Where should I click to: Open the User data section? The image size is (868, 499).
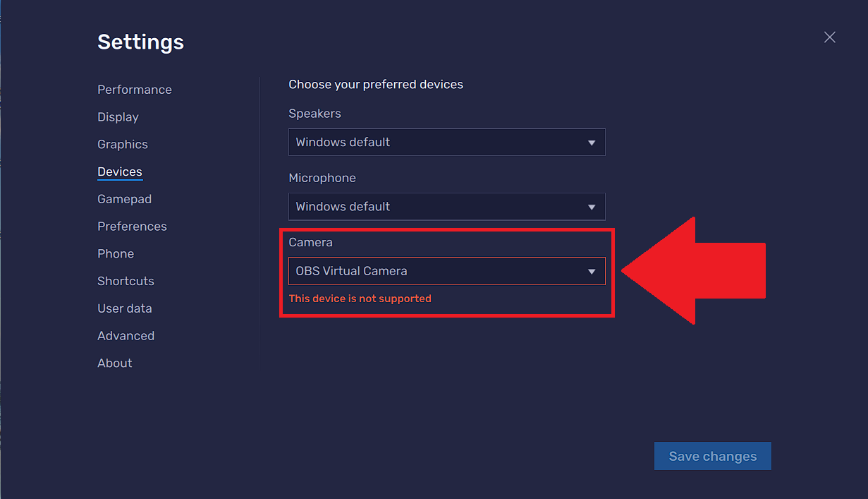[124, 308]
